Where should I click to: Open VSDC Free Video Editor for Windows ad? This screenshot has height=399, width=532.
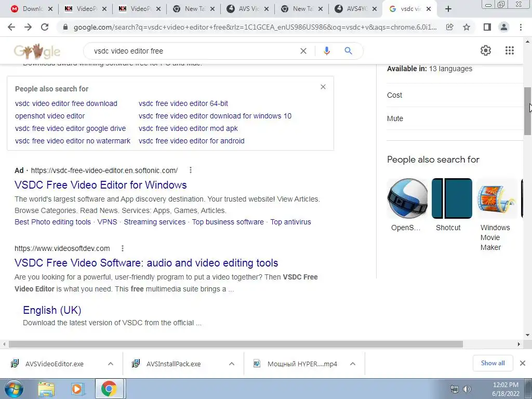click(100, 185)
